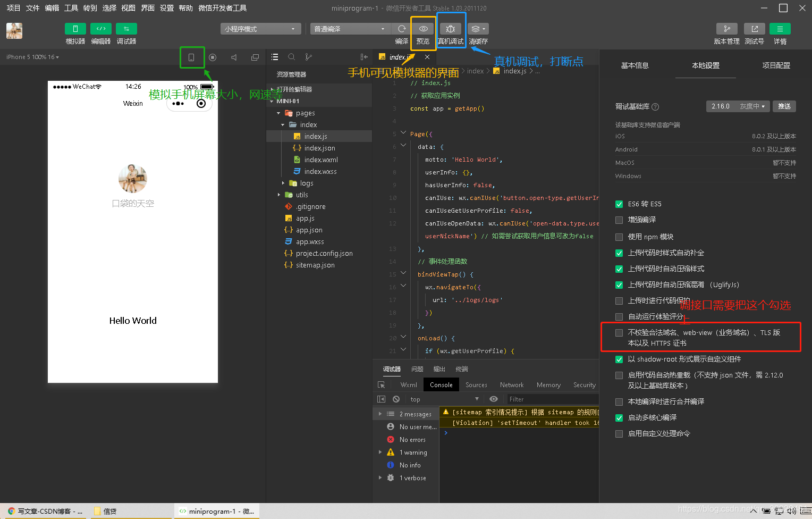Screen dimensions: 812x519
Task: Click the 编译 compile refresh icon
Action: coord(402,29)
